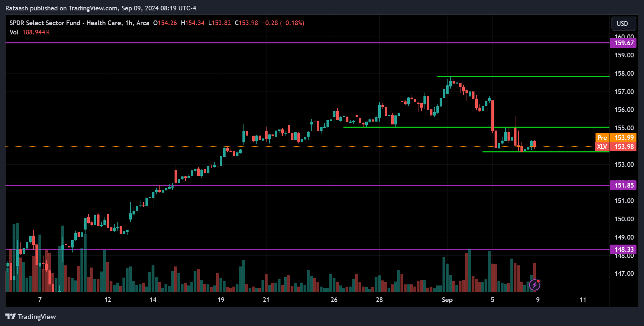
Task: Click date 26 on time axis
Action: [334, 300]
